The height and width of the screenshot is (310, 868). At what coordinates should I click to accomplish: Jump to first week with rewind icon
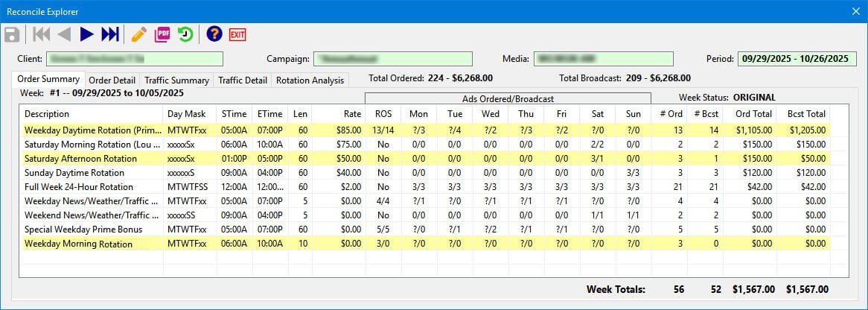[42, 34]
